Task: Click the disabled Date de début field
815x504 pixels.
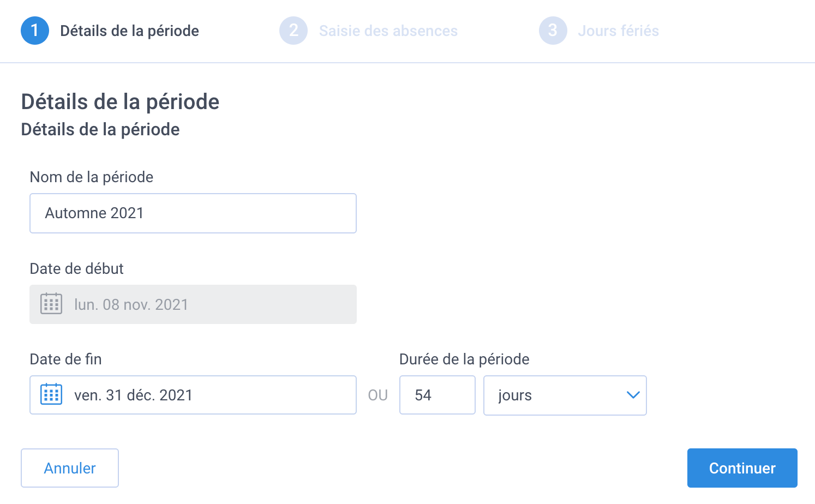Action: pos(193,304)
